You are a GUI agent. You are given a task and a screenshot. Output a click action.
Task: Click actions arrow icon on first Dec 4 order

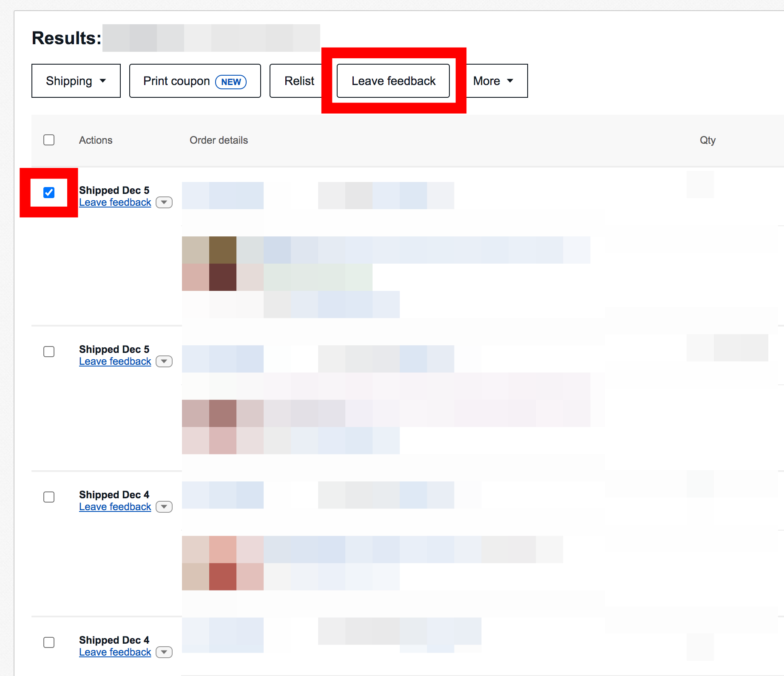click(164, 507)
